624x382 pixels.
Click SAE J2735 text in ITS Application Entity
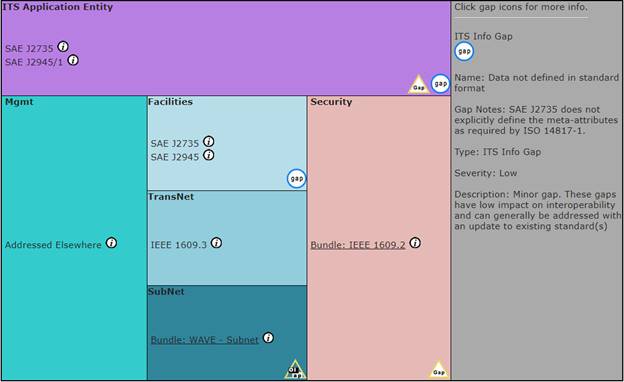coord(29,49)
